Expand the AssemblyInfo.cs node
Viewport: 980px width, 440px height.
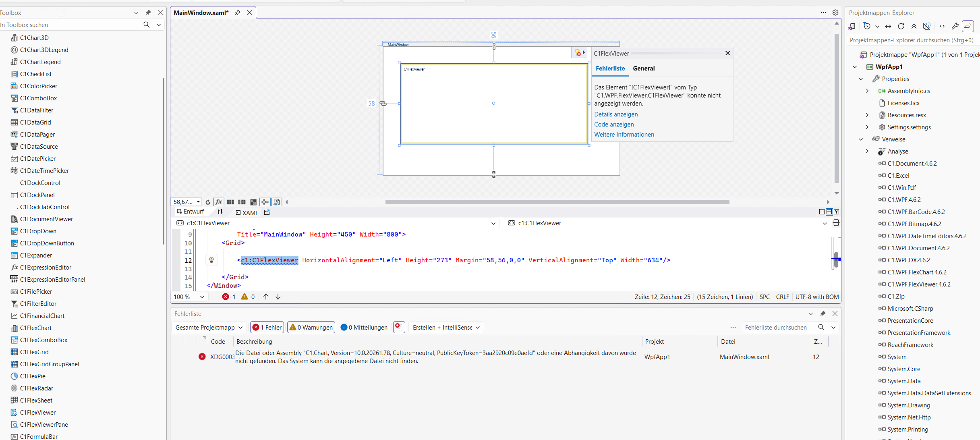coord(867,91)
